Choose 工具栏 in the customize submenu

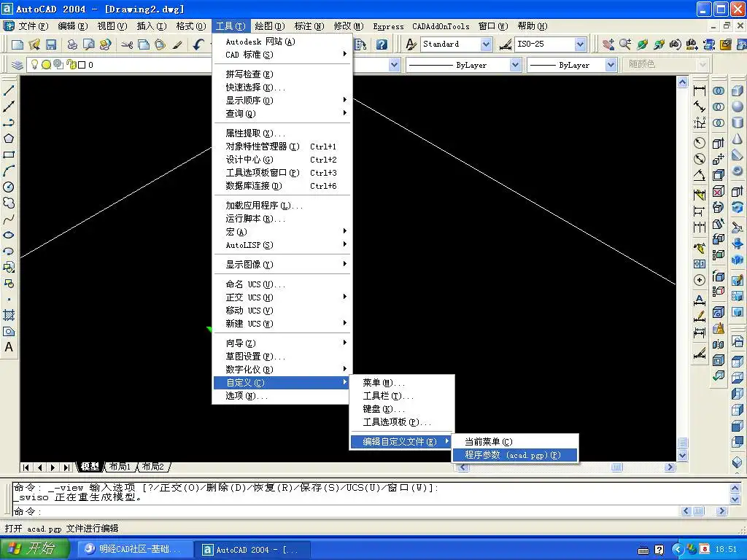tap(402, 396)
